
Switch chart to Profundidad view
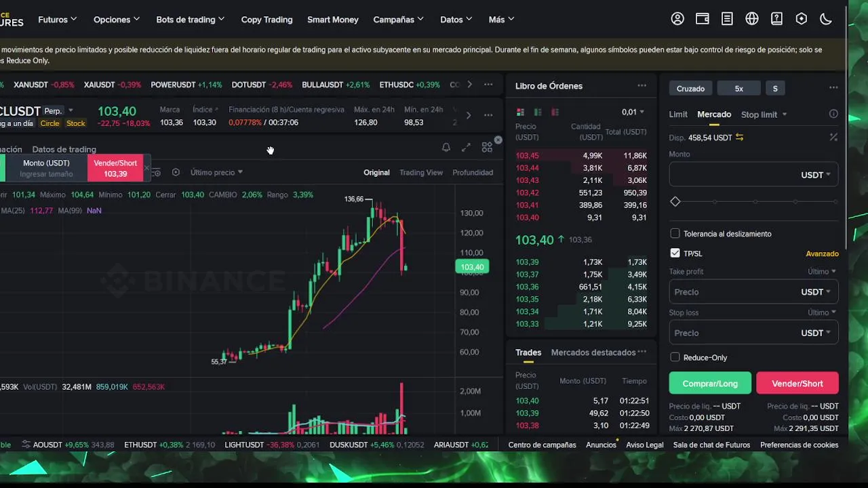tap(473, 172)
